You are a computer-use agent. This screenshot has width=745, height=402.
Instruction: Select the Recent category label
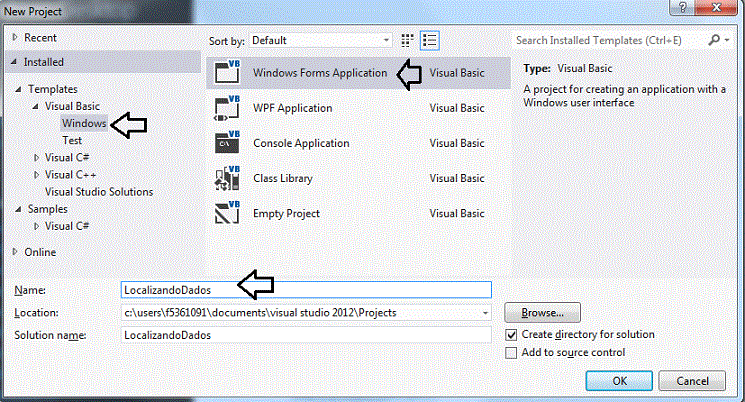click(x=40, y=37)
